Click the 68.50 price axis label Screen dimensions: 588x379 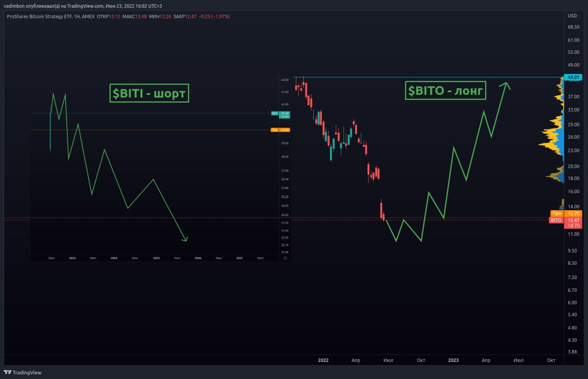pyautogui.click(x=574, y=27)
